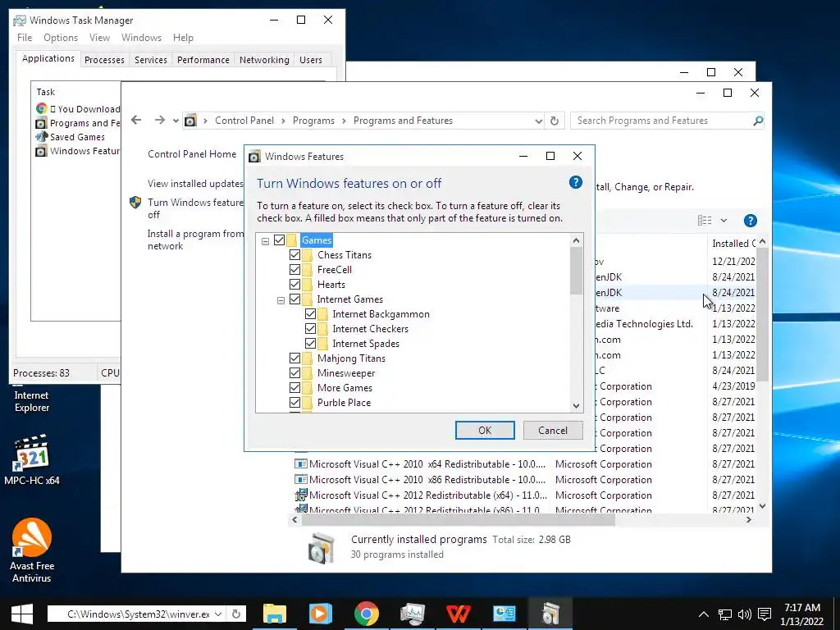Uncheck Mahjong Titans
840x630 pixels.
[x=294, y=358]
